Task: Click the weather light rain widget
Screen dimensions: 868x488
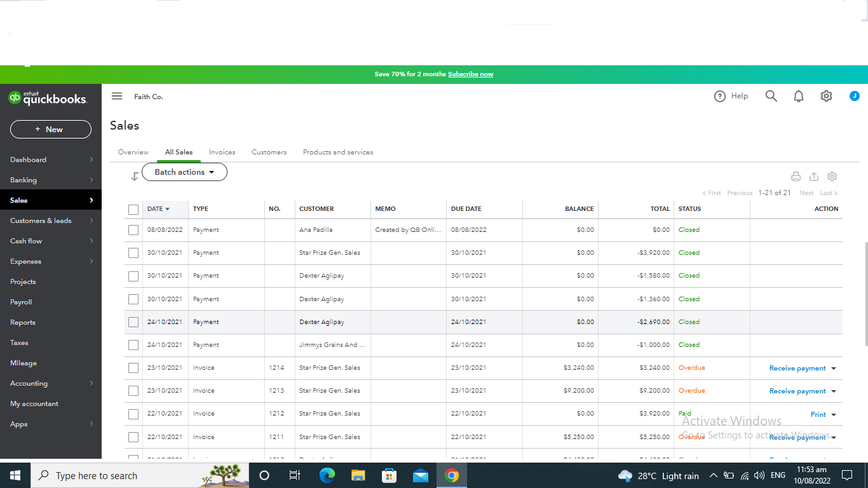Action: (x=658, y=476)
